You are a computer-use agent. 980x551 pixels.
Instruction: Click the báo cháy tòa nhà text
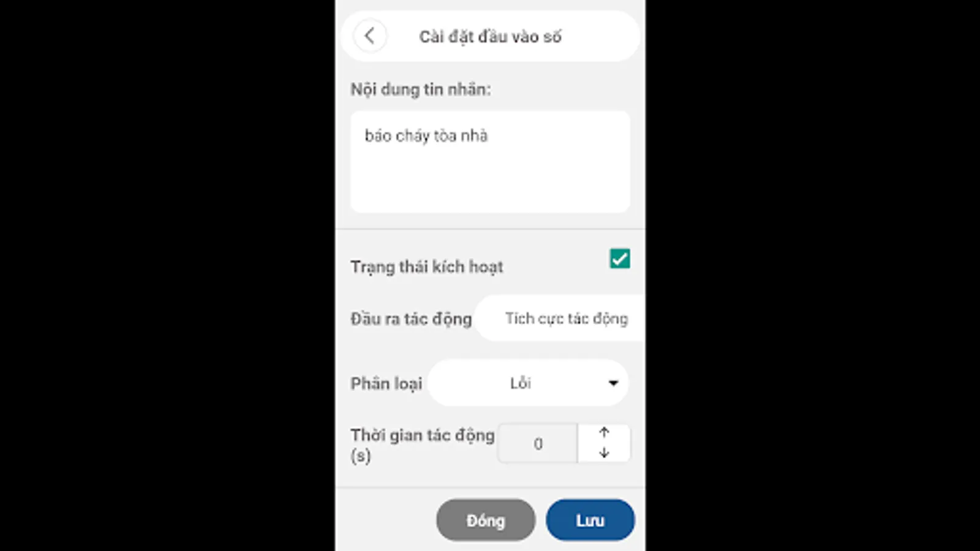426,135
